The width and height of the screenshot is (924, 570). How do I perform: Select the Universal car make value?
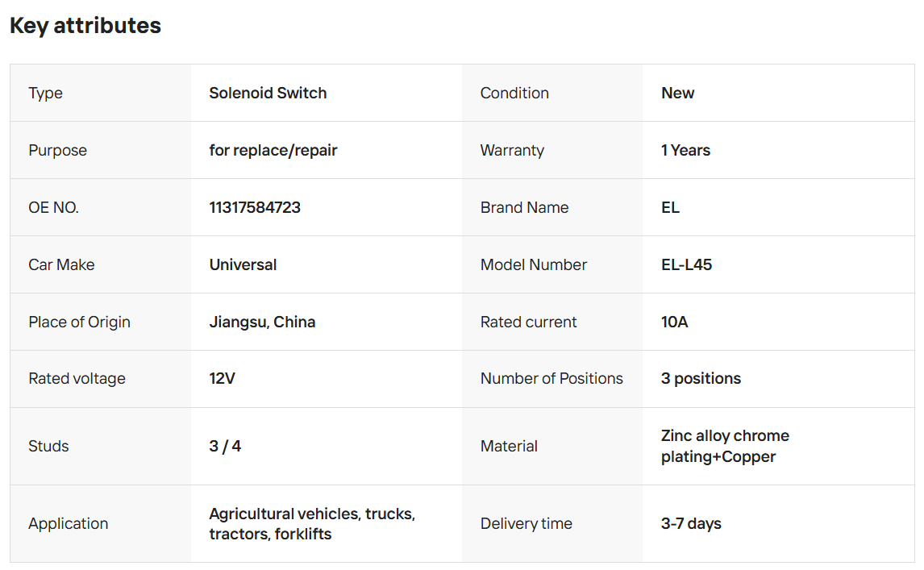click(243, 264)
